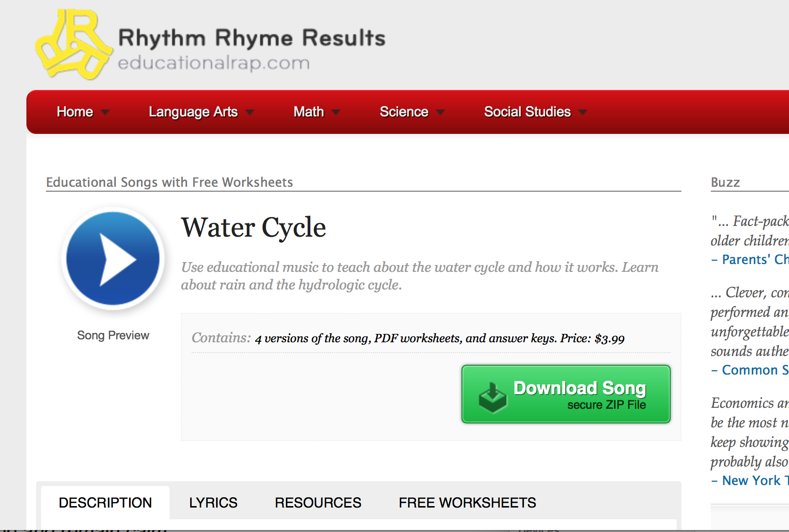
Task: Expand the Language Arts dropdown arrow
Action: pos(250,112)
